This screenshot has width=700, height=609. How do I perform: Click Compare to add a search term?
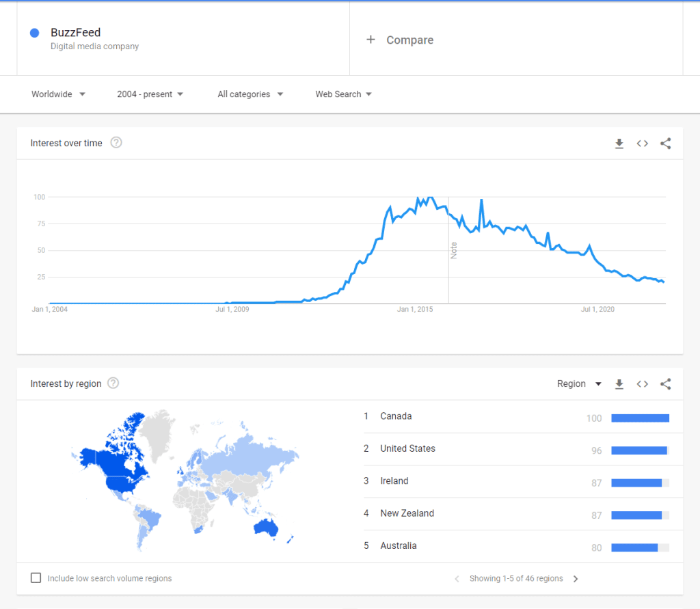click(400, 40)
